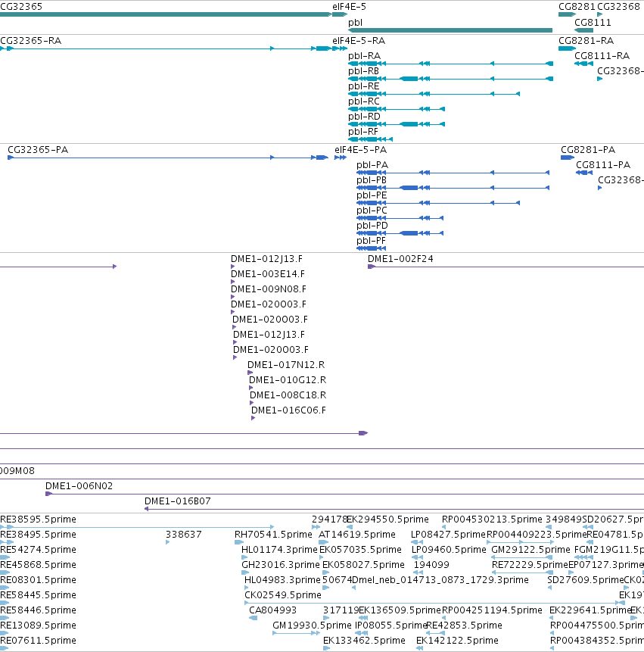Select the CG32365-PA protein label
Image resolution: width=644 pixels, height=652 pixels.
coord(38,150)
